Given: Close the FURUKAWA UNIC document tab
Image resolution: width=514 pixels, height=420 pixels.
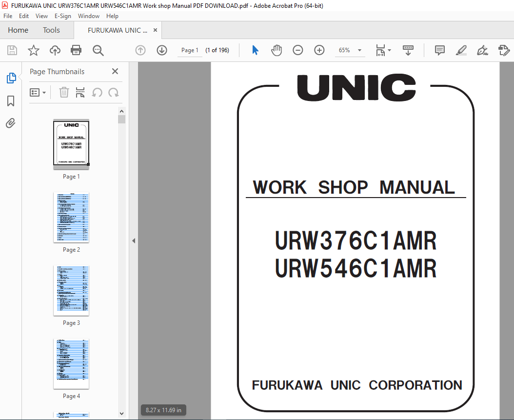Looking at the screenshot, I should pyautogui.click(x=156, y=30).
